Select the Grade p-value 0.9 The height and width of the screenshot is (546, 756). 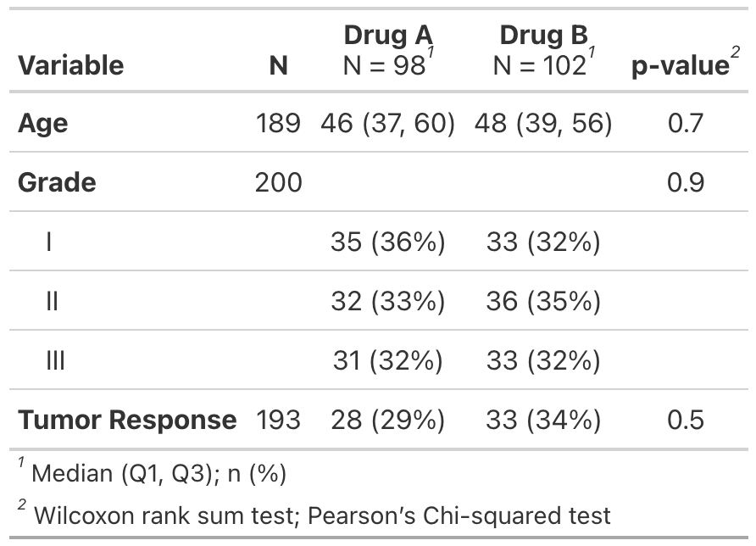coord(685,182)
